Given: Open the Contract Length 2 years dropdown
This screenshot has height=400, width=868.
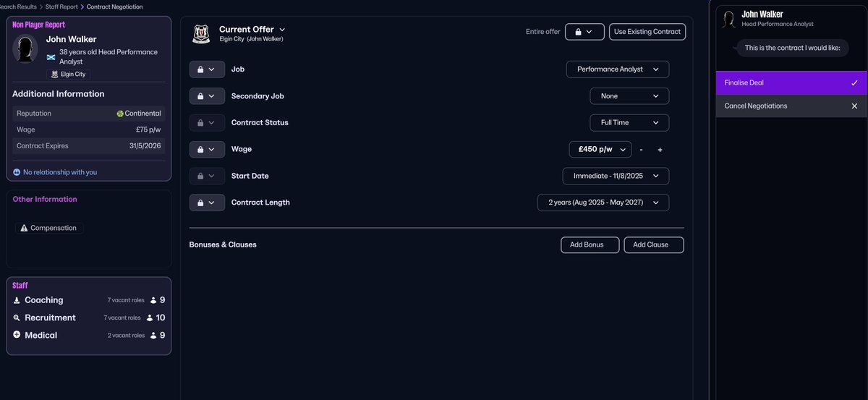Looking at the screenshot, I should pos(603,203).
